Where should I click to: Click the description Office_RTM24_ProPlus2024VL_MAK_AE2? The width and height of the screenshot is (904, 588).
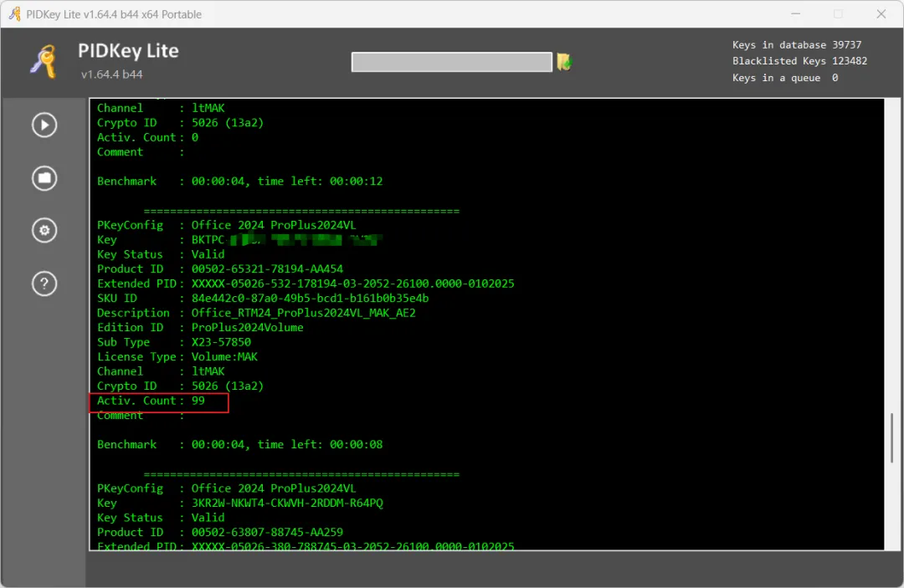pos(303,313)
